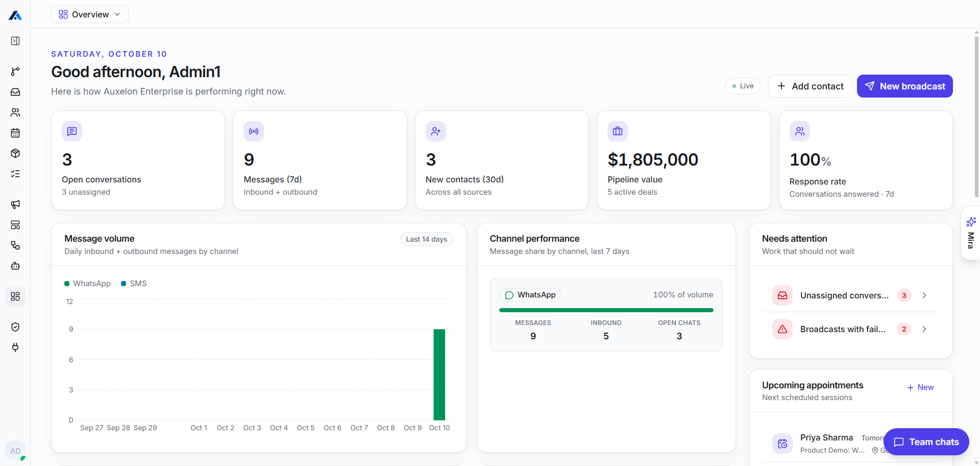Toggle the WhatsApp legend in Message volume
The height and width of the screenshot is (466, 980).
point(87,284)
